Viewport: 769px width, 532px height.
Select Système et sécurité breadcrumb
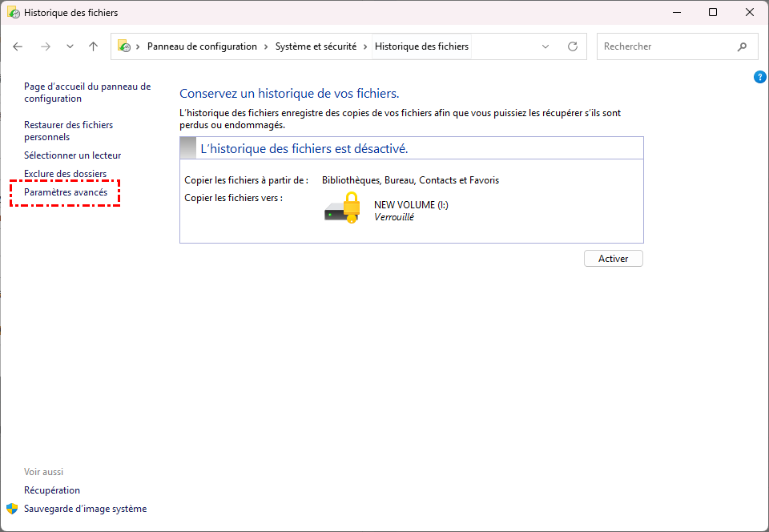point(316,46)
